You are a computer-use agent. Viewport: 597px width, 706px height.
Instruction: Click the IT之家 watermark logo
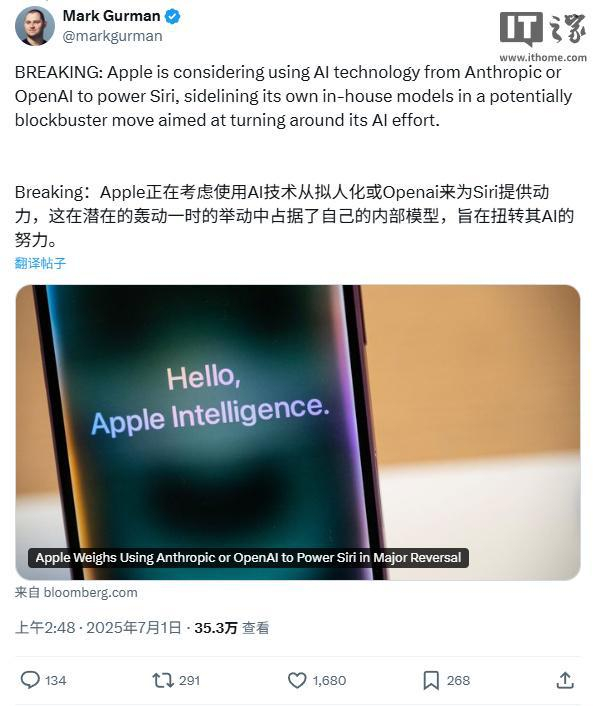tap(543, 36)
